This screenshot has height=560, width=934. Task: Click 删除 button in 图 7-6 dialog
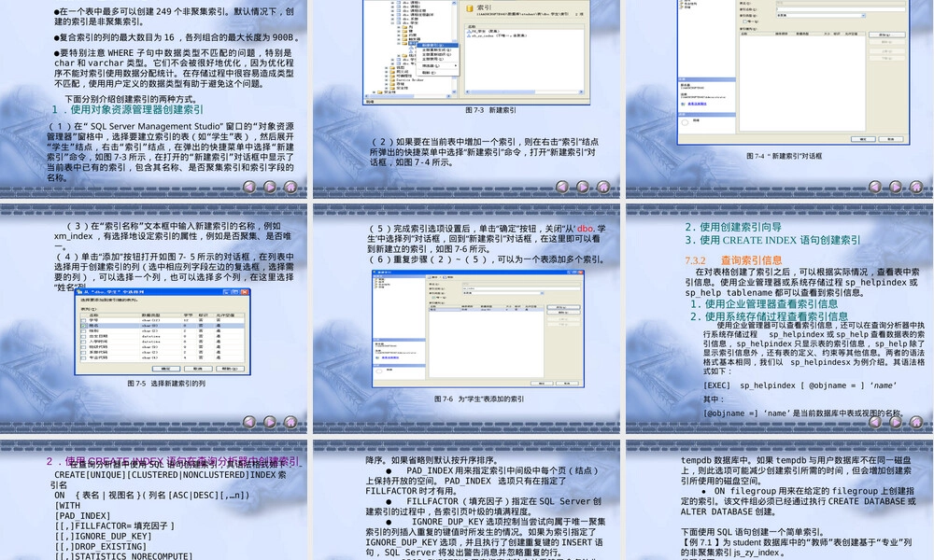(x=563, y=313)
